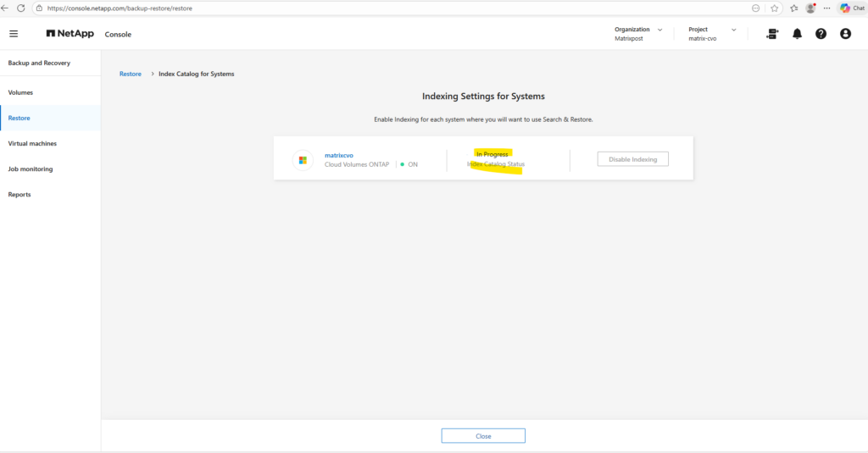Click the lock site info icon
This screenshot has width=868, height=453.
(39, 8)
